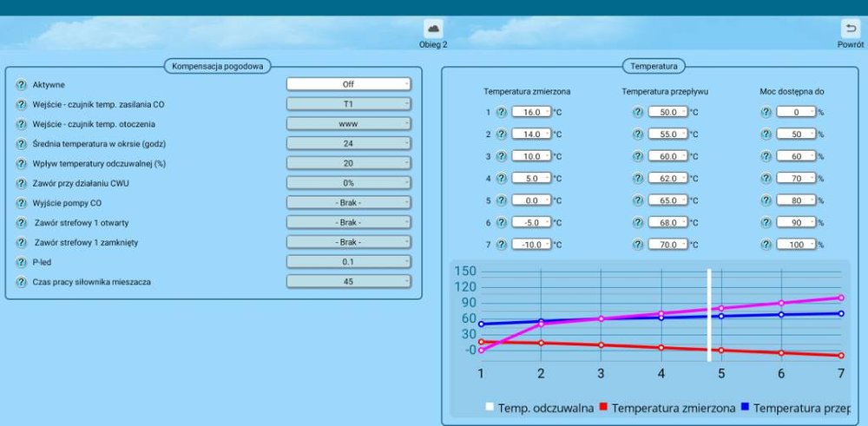This screenshot has height=426, width=868.
Task: Show help for Zawór przy działaniu CWU
Action: 22,183
